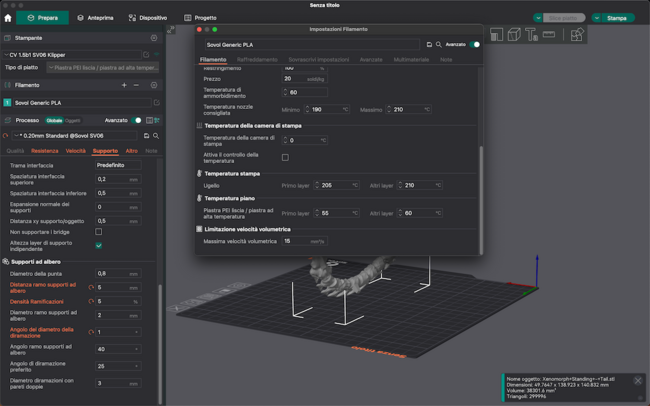The width and height of the screenshot is (650, 406).
Task: Save filament preset in Impostazioni Filamento dialog
Action: pyautogui.click(x=429, y=45)
